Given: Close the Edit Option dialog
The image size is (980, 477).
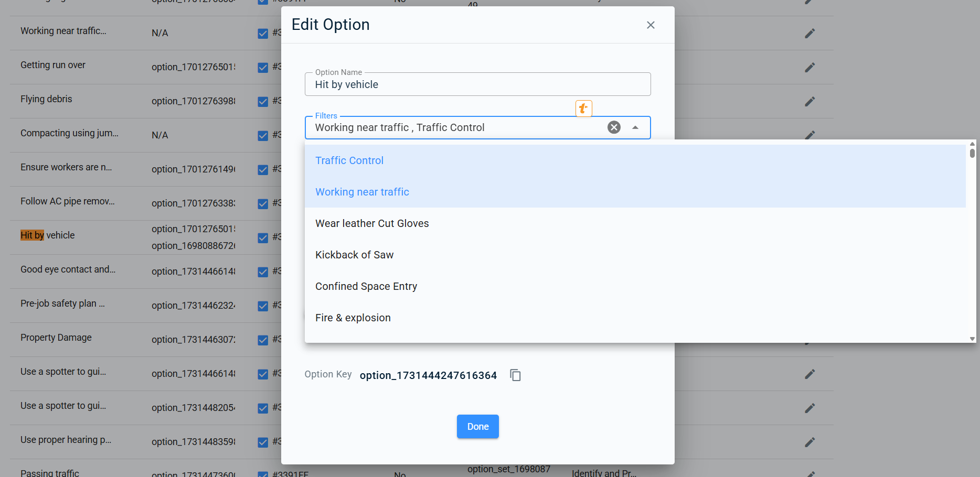Looking at the screenshot, I should click(x=651, y=25).
